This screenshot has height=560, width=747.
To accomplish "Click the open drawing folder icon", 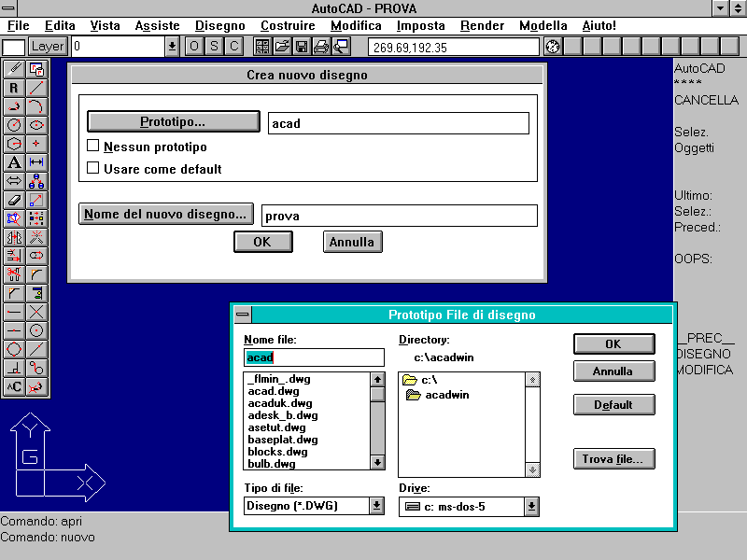I will (282, 47).
